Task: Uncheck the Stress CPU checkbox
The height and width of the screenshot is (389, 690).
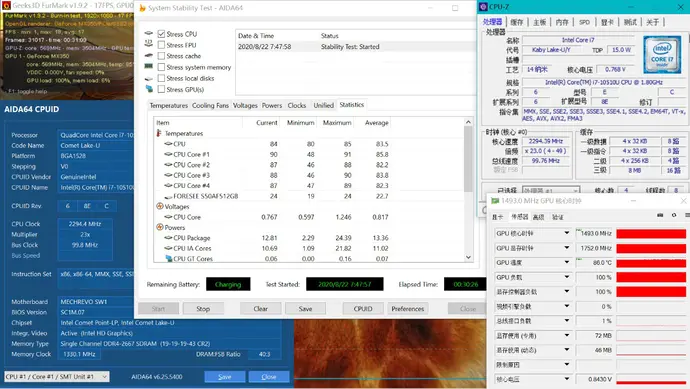Action: pyautogui.click(x=161, y=34)
